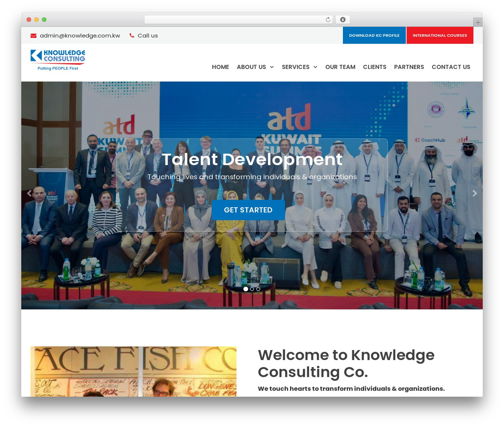Viewport: 504px width, 427px height.
Task: Click the Touching lives and transforming subtitle
Action: point(252,177)
